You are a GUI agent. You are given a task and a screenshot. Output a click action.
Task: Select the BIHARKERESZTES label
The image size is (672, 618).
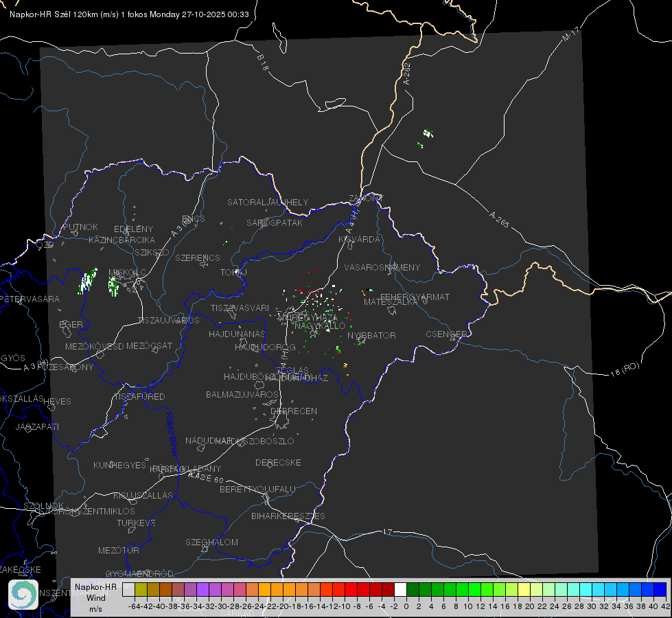[288, 516]
